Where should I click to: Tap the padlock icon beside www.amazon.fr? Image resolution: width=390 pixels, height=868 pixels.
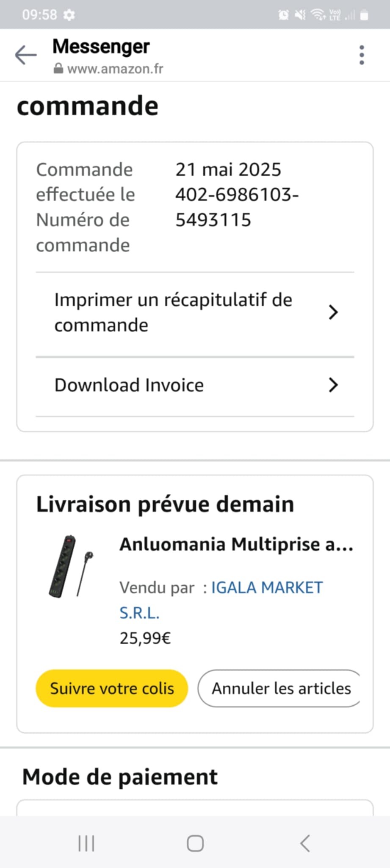[58, 69]
